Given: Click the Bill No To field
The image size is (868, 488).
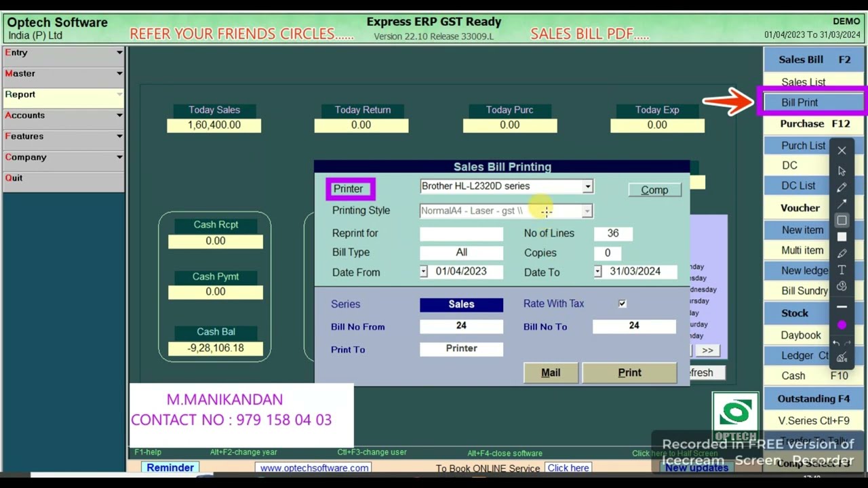Looking at the screenshot, I should (x=634, y=326).
